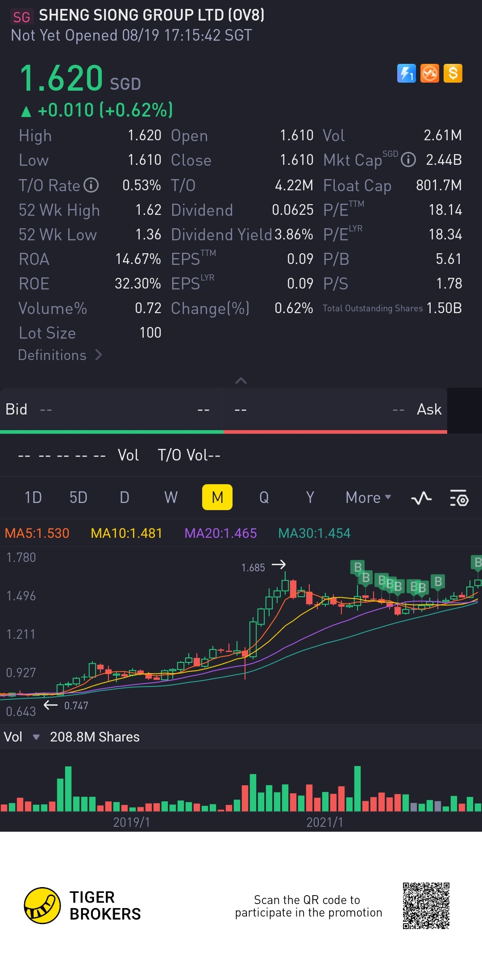The height and width of the screenshot is (980, 482).
Task: Tap the Dividend Yield 3.86% value
Action: [294, 235]
